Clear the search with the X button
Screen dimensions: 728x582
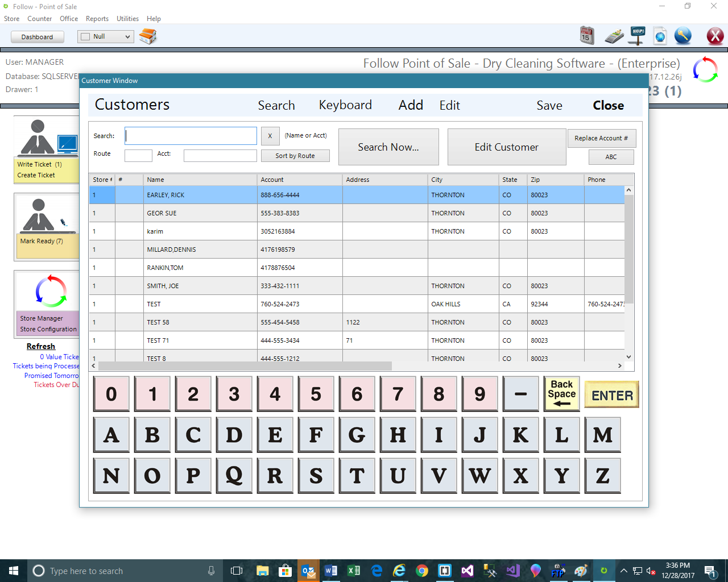point(270,136)
